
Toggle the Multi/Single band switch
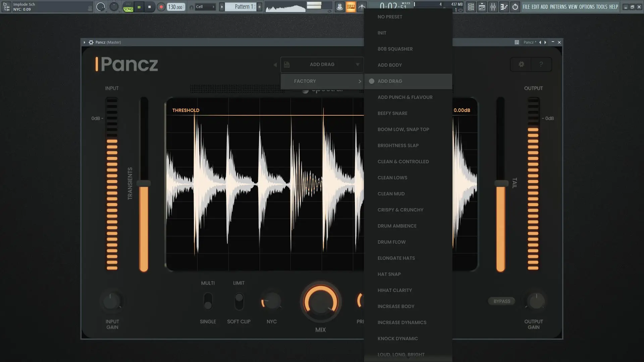click(208, 301)
